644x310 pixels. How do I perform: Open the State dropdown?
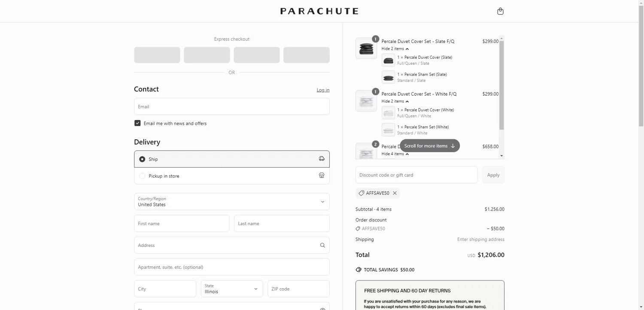click(231, 289)
